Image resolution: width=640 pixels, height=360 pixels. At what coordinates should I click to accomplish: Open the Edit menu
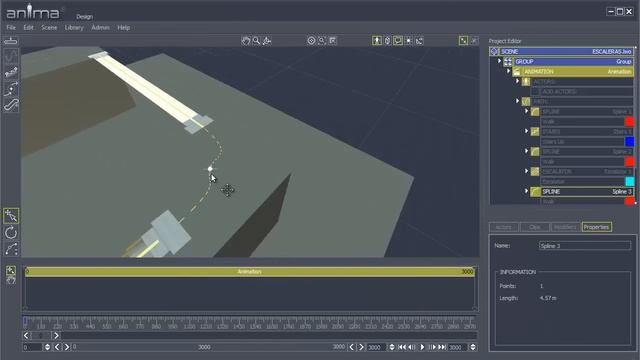click(28, 27)
